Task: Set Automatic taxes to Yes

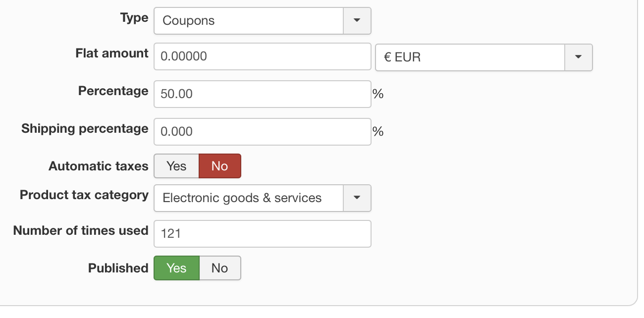Action: (x=176, y=166)
